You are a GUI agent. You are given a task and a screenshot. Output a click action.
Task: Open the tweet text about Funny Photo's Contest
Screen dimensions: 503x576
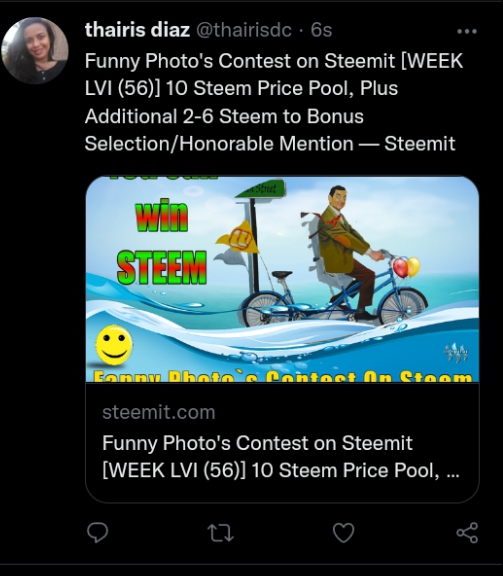click(x=274, y=102)
